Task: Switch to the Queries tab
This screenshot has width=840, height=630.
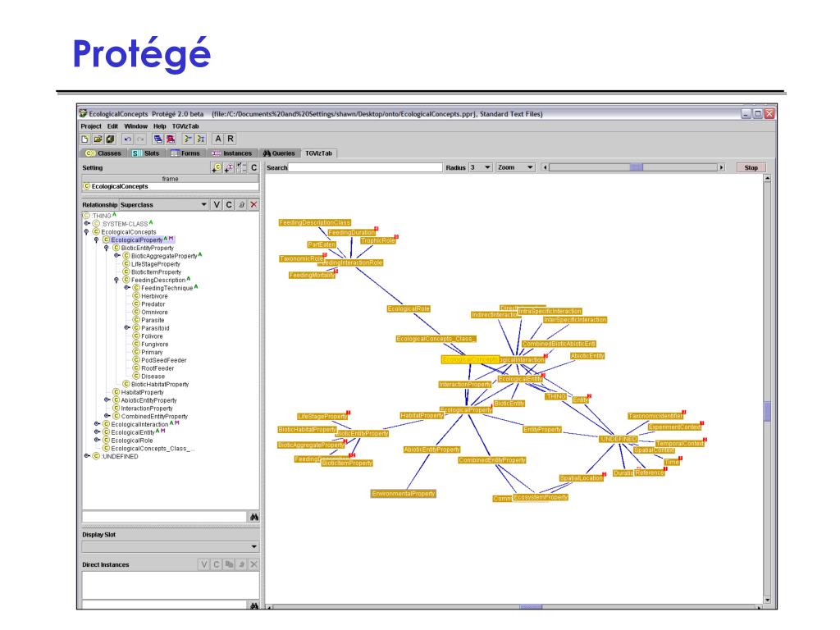Action: coord(279,153)
